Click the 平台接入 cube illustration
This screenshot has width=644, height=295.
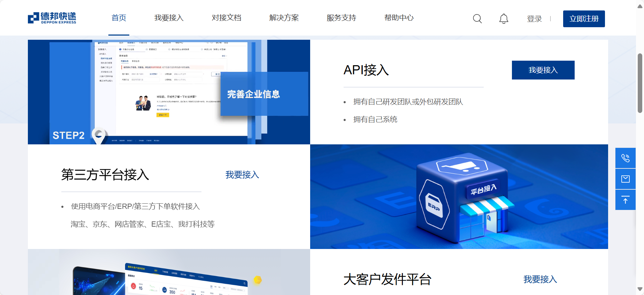click(x=459, y=197)
